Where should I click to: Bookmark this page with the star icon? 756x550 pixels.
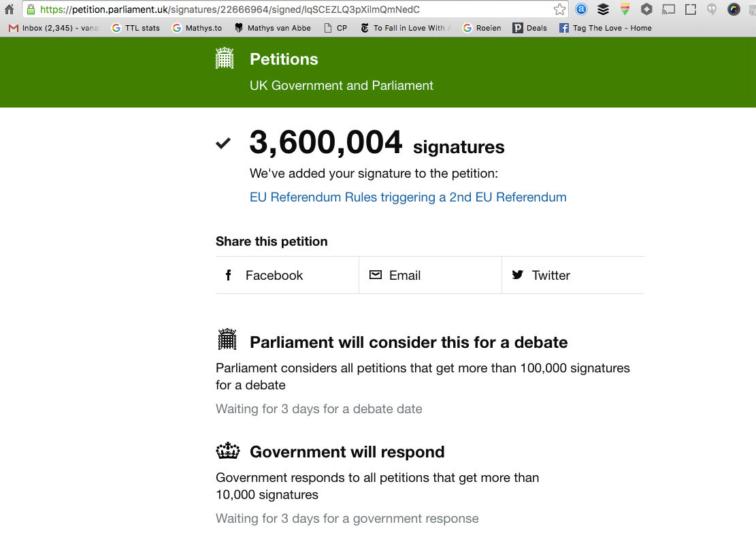559,10
